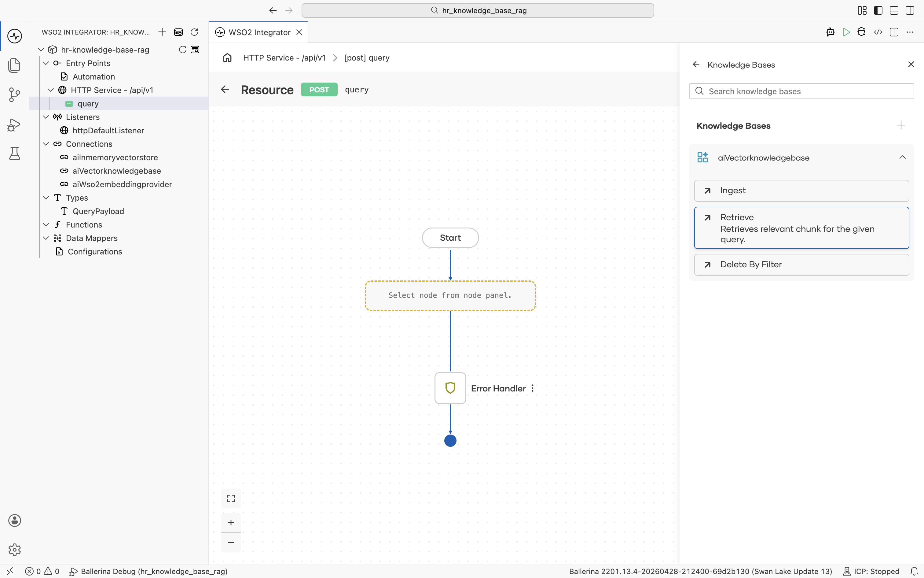The width and height of the screenshot is (924, 578).
Task: Open Error Handler options menu
Action: [x=533, y=388]
